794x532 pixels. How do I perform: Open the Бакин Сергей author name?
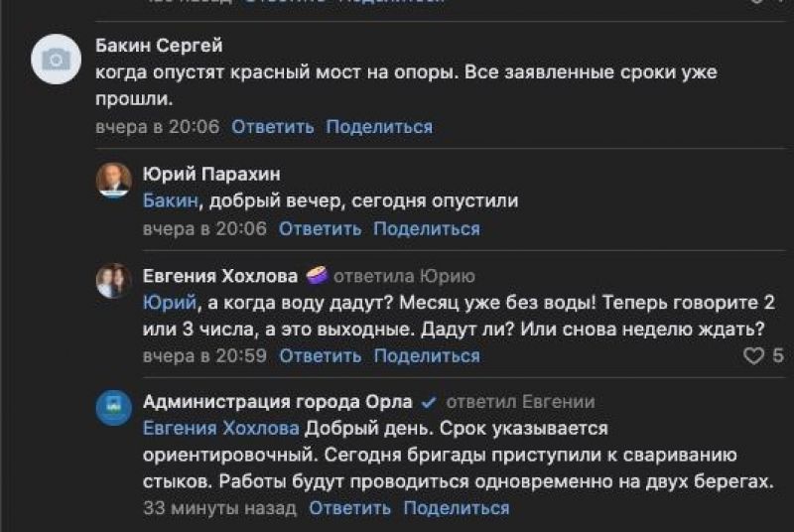point(159,46)
